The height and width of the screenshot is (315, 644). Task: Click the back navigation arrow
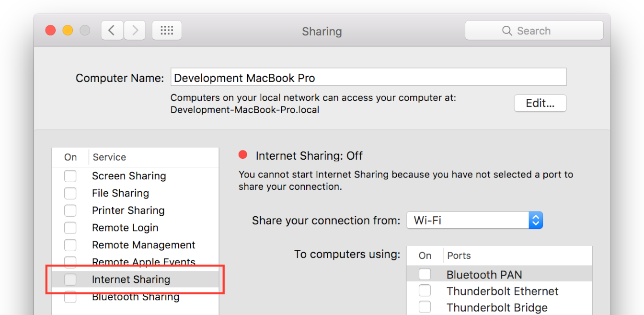pos(112,31)
